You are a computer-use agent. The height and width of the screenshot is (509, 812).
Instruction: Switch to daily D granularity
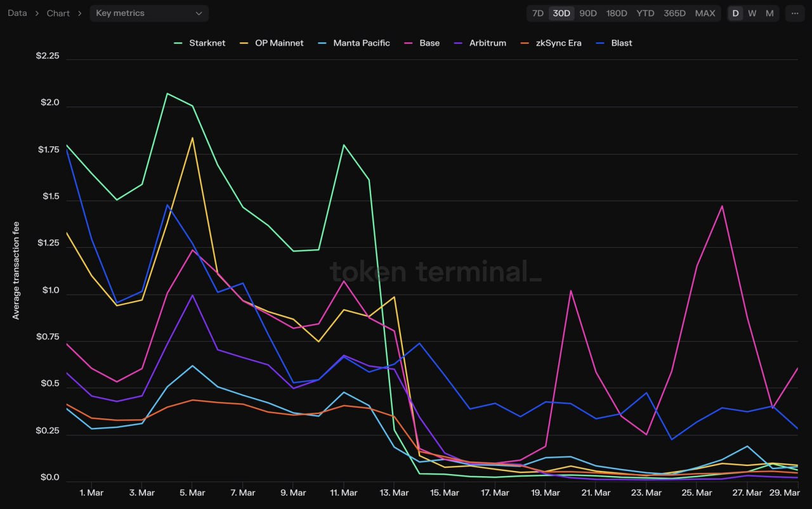735,13
